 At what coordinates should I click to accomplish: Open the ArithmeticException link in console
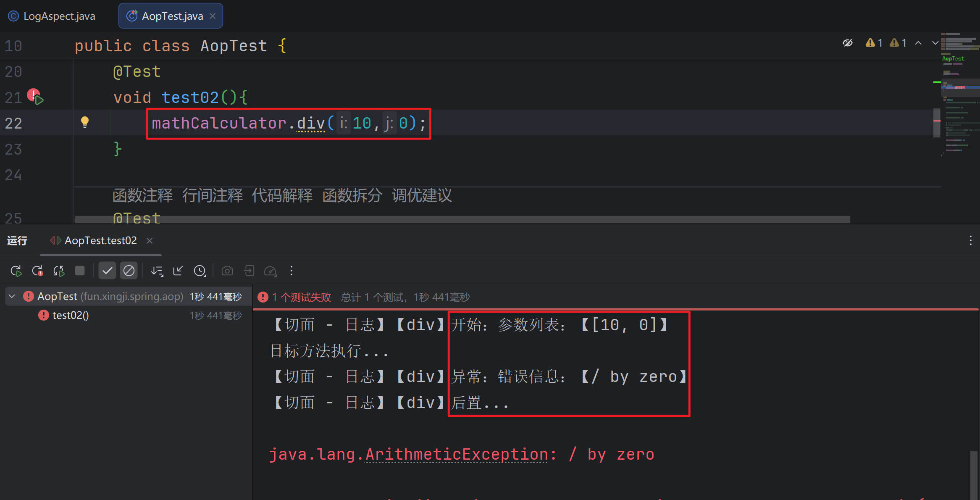tap(456, 455)
